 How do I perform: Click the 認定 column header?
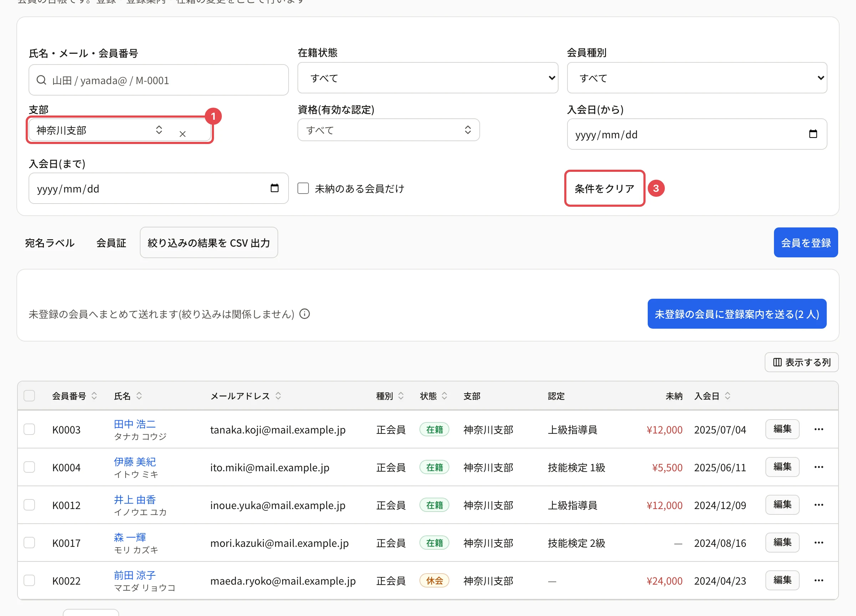pyautogui.click(x=556, y=396)
